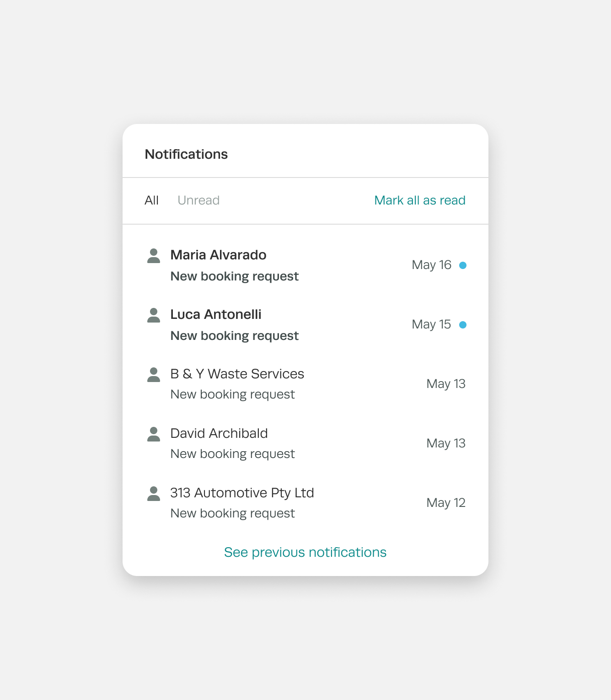Screen dimensions: 611x700
Task: Select Luca Antonelli's name
Action: [x=216, y=314]
